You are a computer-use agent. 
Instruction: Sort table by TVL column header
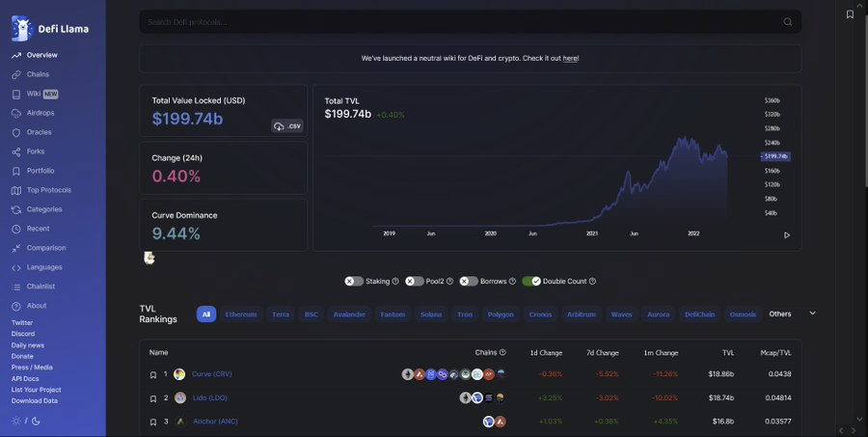click(728, 353)
